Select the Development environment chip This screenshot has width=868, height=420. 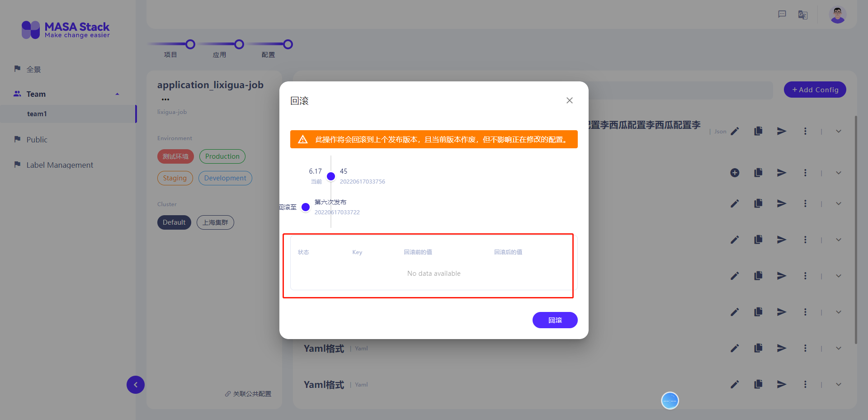225,178
